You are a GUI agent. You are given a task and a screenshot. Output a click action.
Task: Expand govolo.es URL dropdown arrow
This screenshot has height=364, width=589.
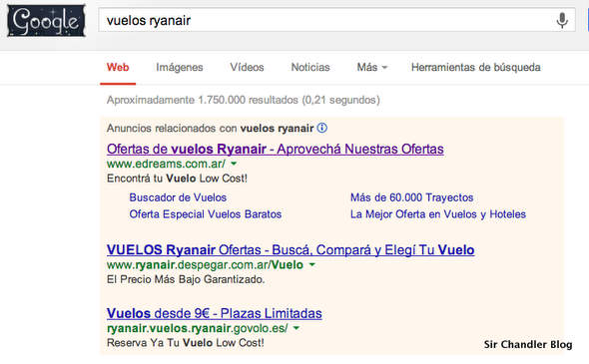coord(296,328)
